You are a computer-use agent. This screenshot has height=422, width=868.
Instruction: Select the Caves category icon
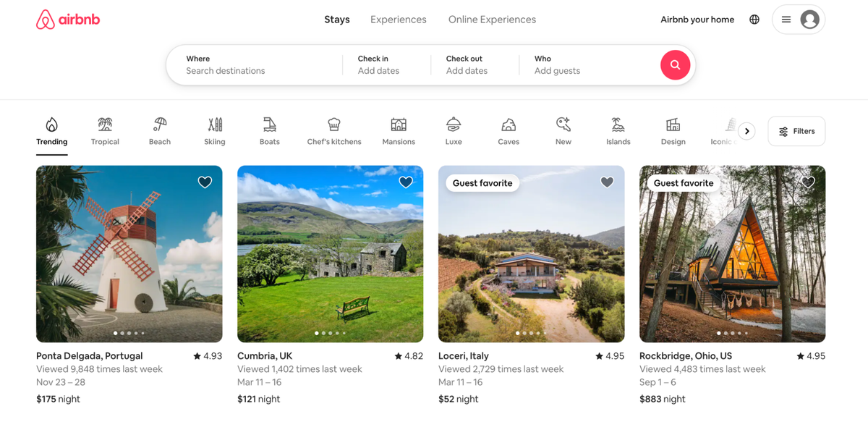coord(509,125)
